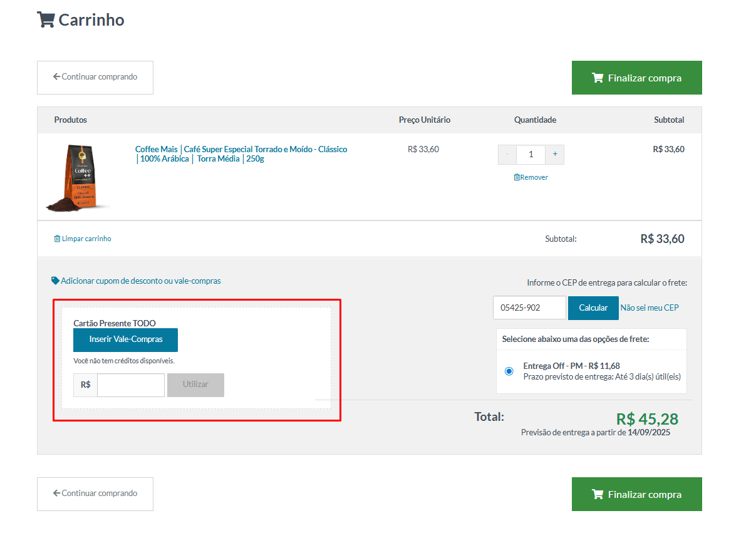756x538 pixels.
Task: Click the tag icon for discount coupon
Action: pyautogui.click(x=55, y=281)
